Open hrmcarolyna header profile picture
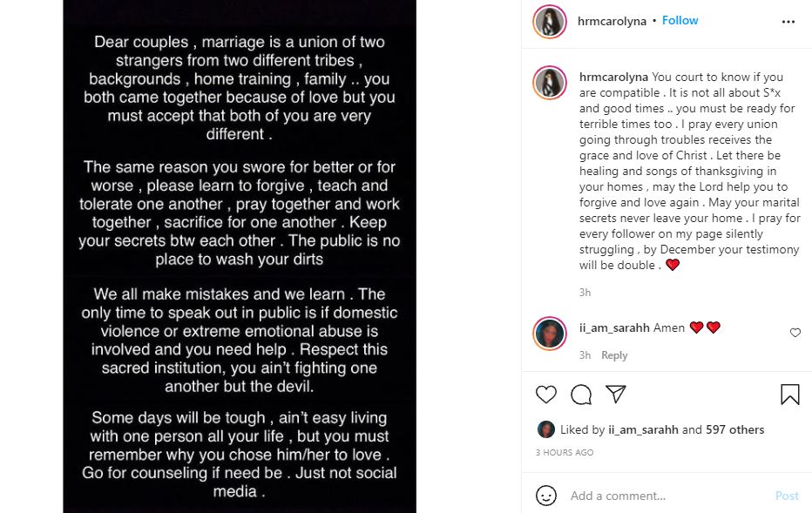This screenshot has height=513, width=812. tap(550, 22)
